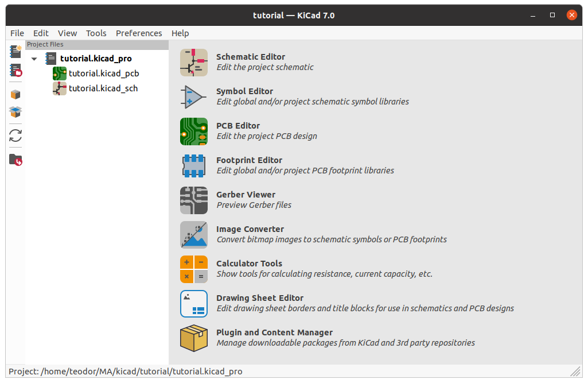
Task: Open the Symbol Editor
Action: pos(194,96)
